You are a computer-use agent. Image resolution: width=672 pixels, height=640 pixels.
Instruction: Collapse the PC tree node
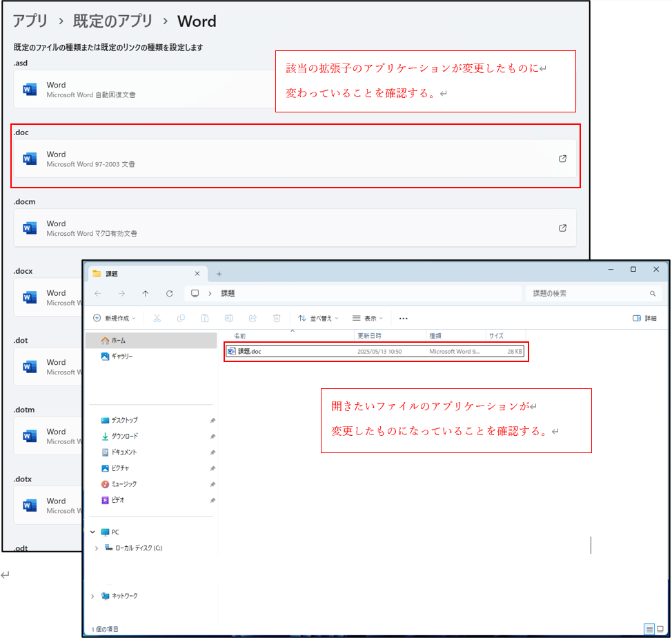pyautogui.click(x=92, y=532)
